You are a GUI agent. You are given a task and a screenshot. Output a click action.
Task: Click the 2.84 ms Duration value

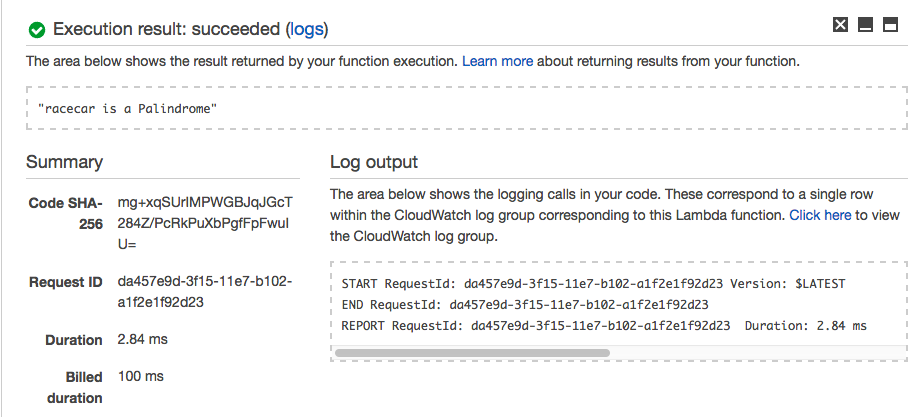click(143, 340)
